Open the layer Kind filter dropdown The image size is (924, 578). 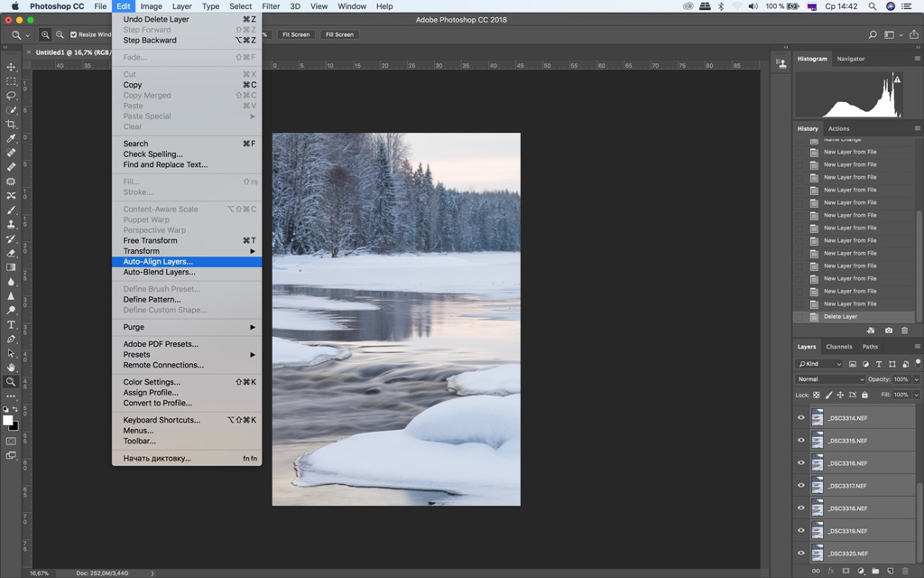click(819, 364)
